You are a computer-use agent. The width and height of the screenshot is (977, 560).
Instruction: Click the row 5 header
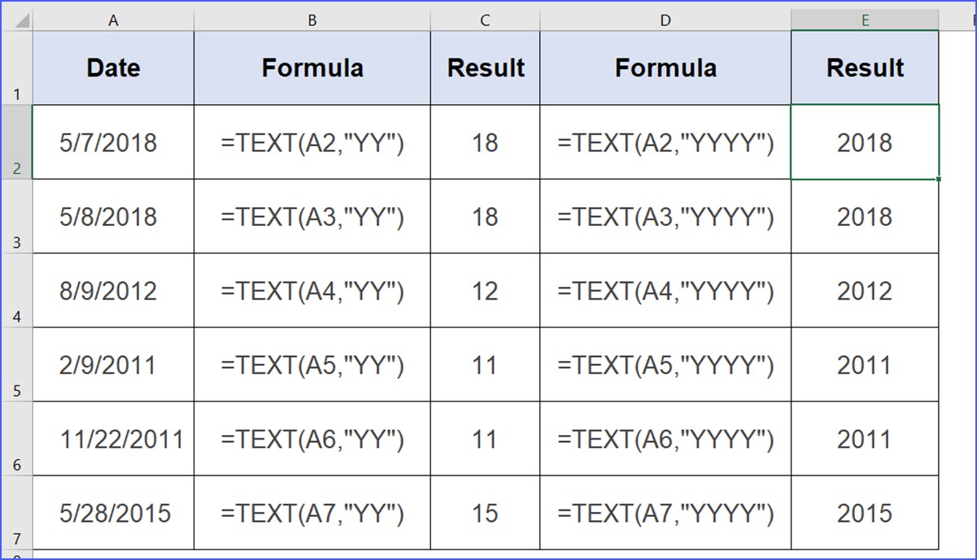click(16, 365)
